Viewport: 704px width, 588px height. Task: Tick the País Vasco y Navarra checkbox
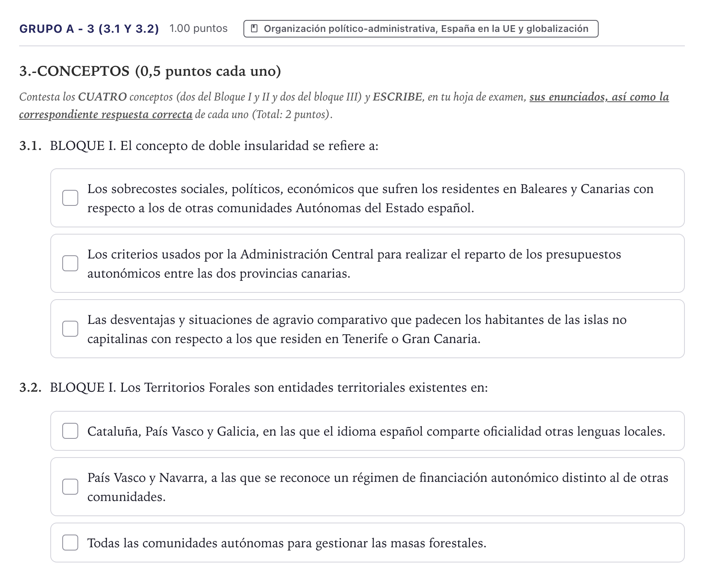(70, 487)
